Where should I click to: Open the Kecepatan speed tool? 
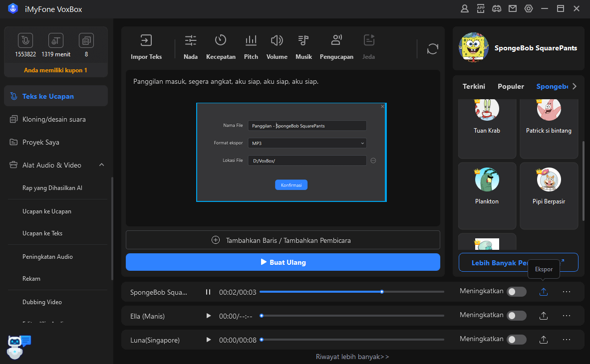tap(221, 47)
